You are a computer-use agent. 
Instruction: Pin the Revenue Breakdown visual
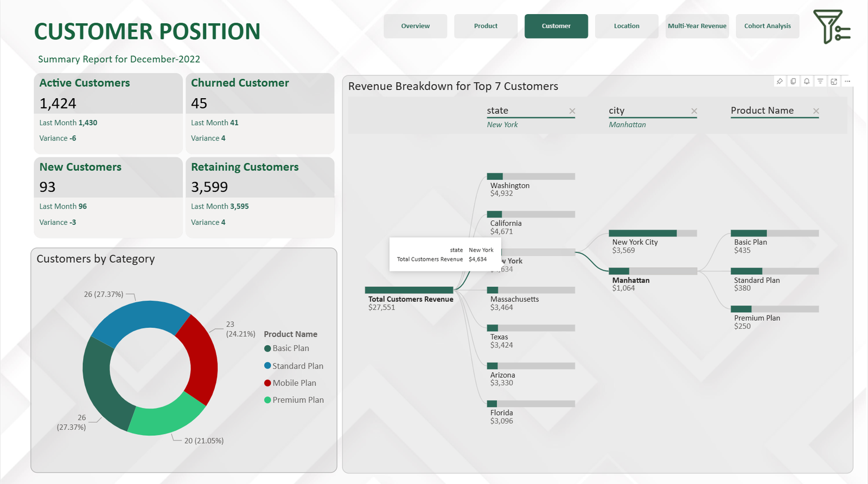[x=780, y=81]
